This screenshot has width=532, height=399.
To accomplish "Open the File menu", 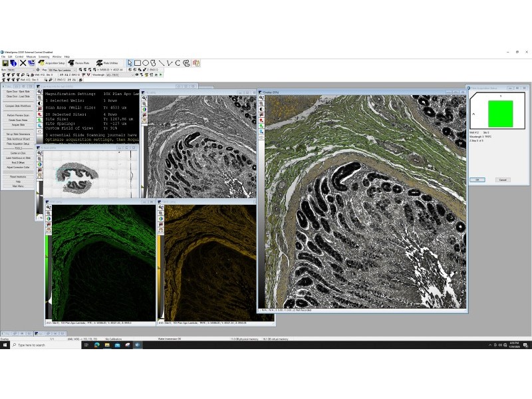I will (3, 57).
